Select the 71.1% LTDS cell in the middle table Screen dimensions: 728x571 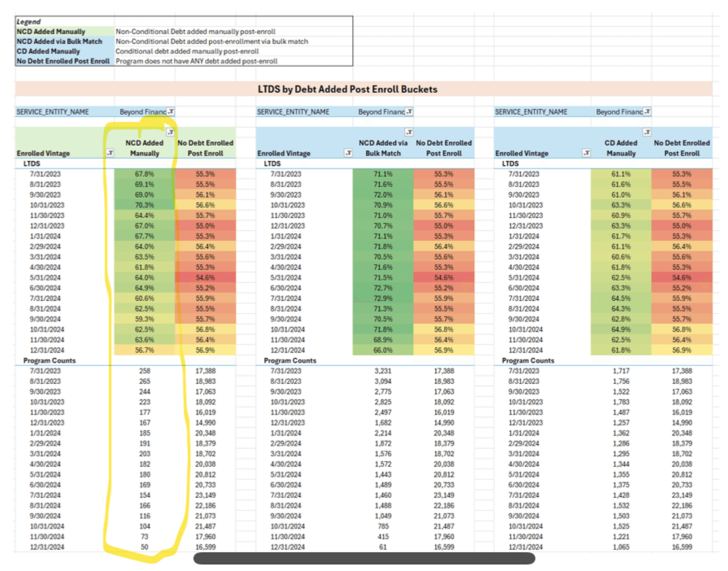click(383, 174)
